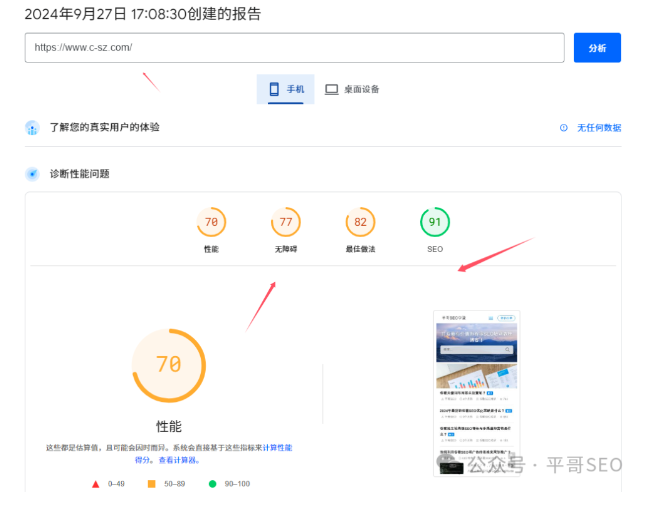Select the small 性能 score gauge showing 70
The image size is (666, 507).
click(211, 222)
